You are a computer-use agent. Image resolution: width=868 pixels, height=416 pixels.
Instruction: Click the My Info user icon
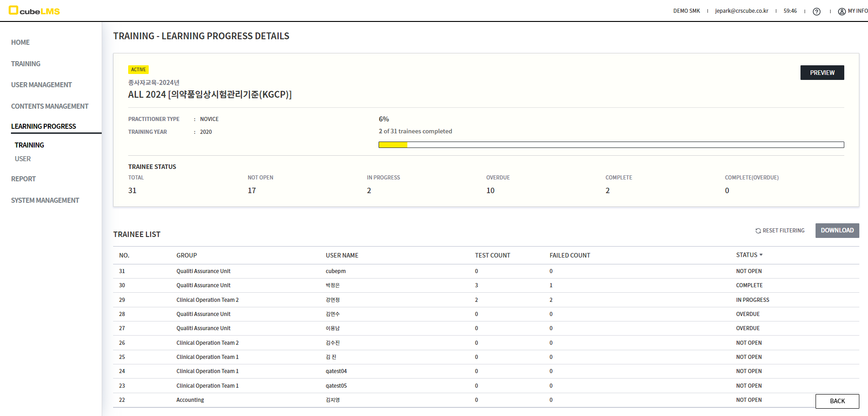pyautogui.click(x=842, y=11)
